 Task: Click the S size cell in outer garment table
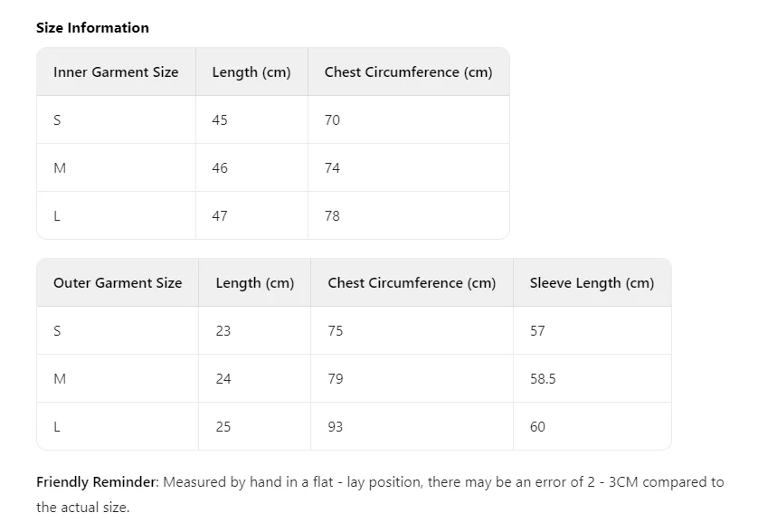point(57,331)
